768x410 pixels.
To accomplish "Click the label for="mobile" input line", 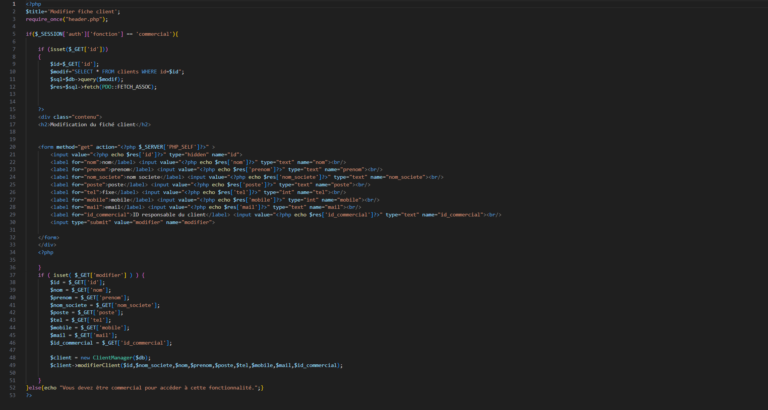I will pos(215,200).
